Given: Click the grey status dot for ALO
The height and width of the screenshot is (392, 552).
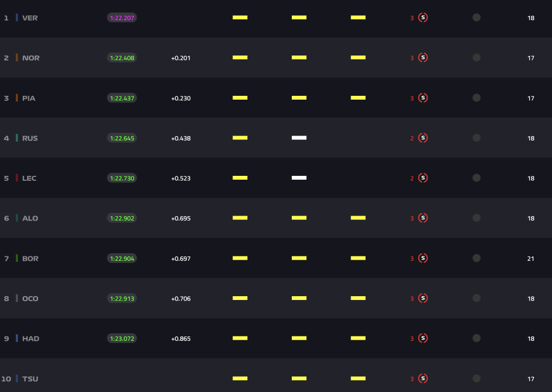Looking at the screenshot, I should [476, 218].
